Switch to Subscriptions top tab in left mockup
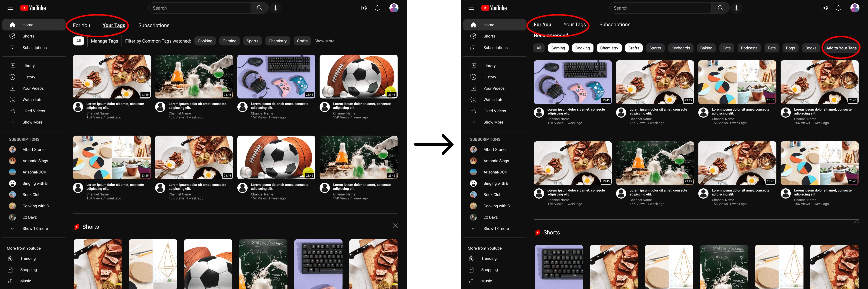The height and width of the screenshot is (289, 868). [x=154, y=25]
